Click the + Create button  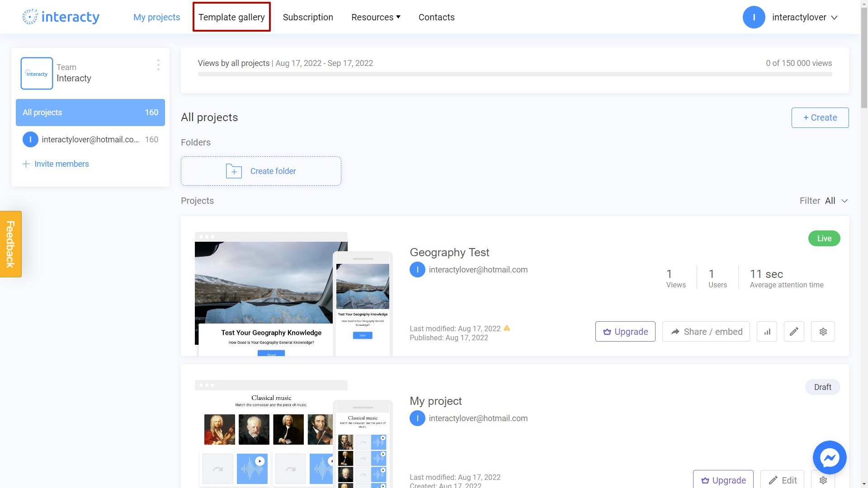[x=820, y=117]
